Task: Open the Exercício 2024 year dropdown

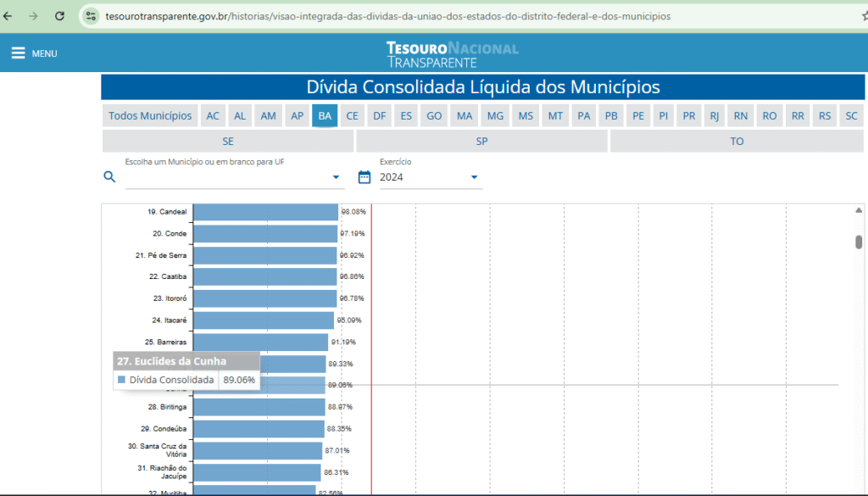Action: pyautogui.click(x=474, y=177)
